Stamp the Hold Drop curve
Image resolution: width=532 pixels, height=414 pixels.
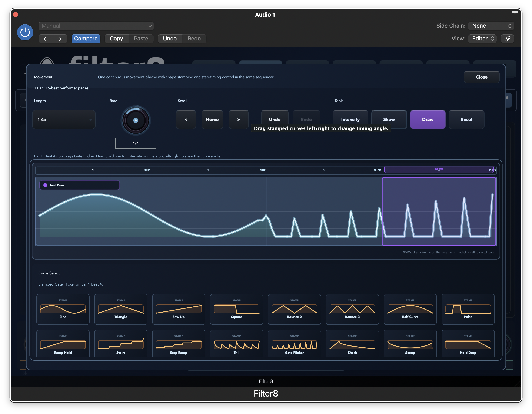(468, 344)
